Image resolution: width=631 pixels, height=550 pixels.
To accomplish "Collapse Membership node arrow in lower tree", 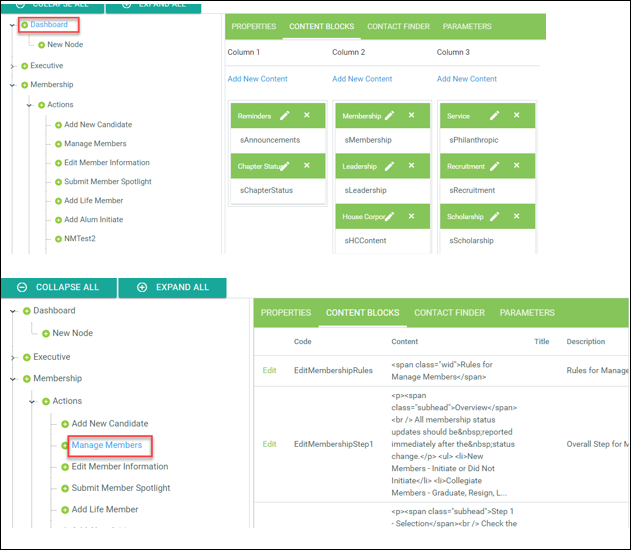I will [12, 379].
